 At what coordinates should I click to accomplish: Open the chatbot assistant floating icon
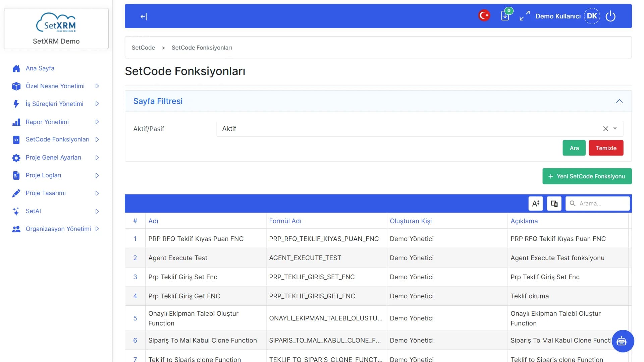point(623,341)
